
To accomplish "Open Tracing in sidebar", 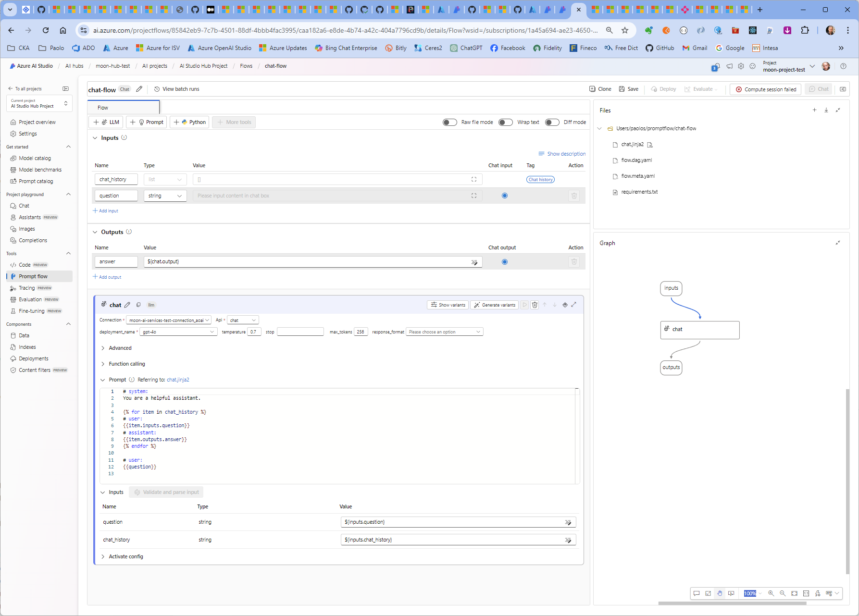I will click(x=27, y=288).
